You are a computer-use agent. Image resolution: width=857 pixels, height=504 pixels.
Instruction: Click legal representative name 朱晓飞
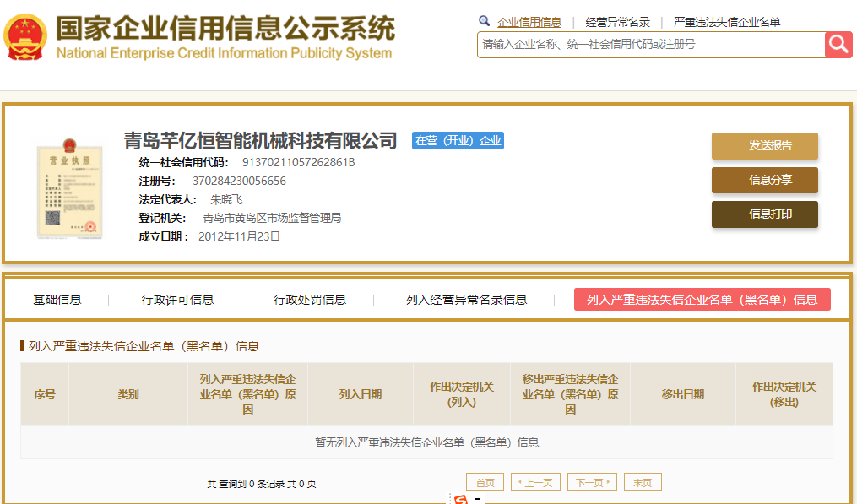[226, 199]
